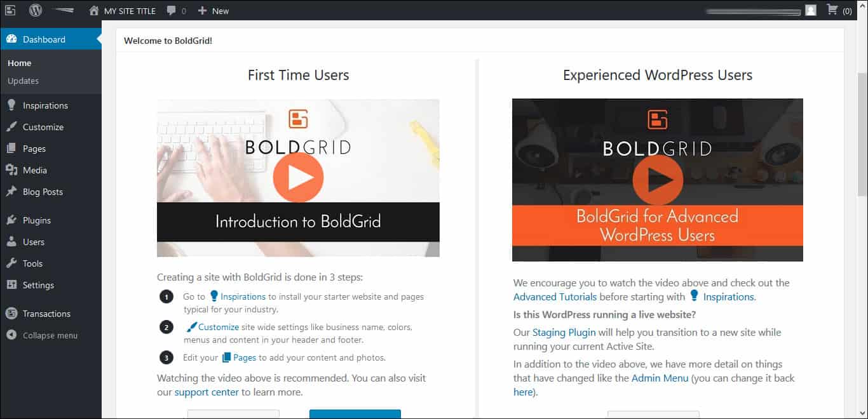Screen dimensions: 868x419
Task: Click the Plugins plug icon in sidebar
Action: (x=11, y=220)
